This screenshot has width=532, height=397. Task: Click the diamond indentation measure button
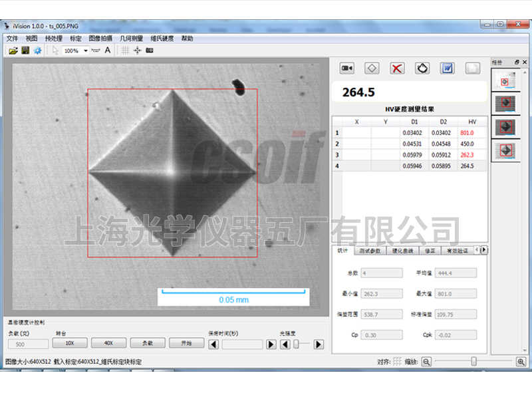coord(372,68)
